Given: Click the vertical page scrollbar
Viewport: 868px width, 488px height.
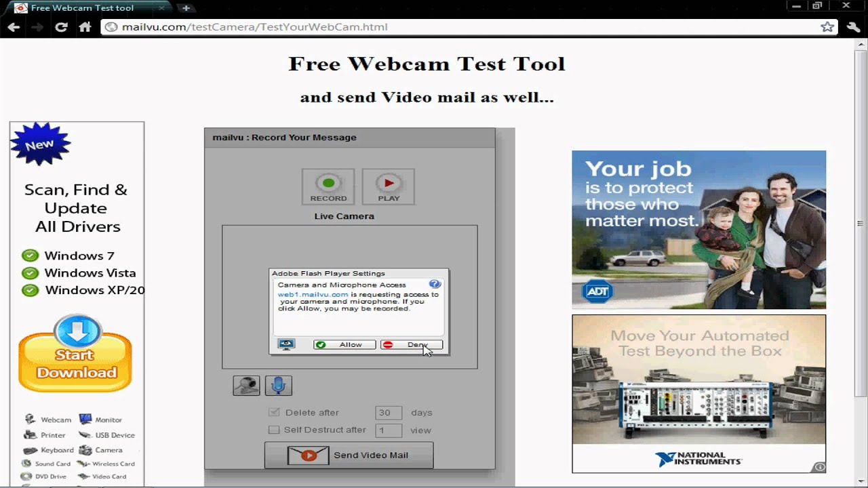Looking at the screenshot, I should (861, 224).
